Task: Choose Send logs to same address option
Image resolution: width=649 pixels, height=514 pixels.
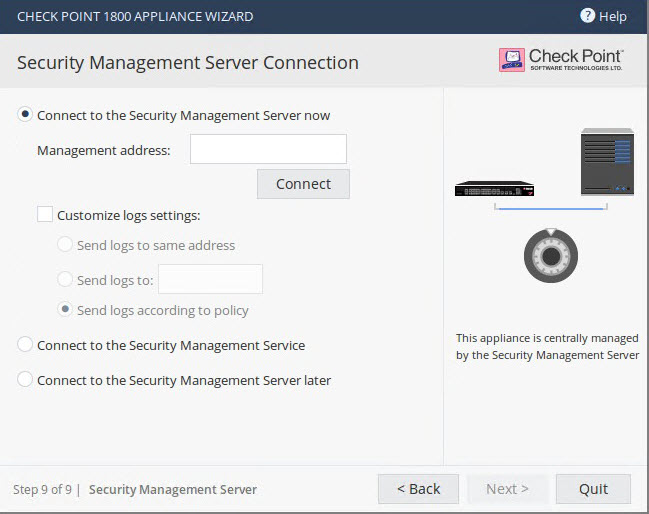Action: click(x=65, y=245)
